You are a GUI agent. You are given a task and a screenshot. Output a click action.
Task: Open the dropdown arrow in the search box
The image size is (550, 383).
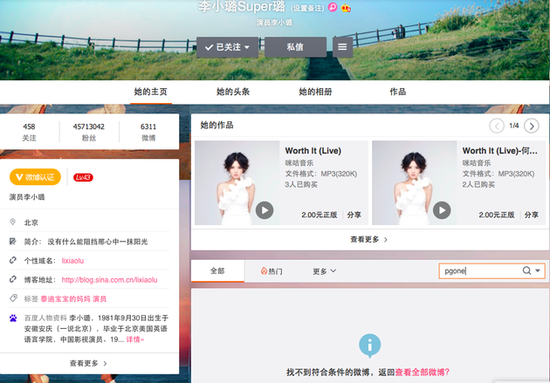point(538,270)
